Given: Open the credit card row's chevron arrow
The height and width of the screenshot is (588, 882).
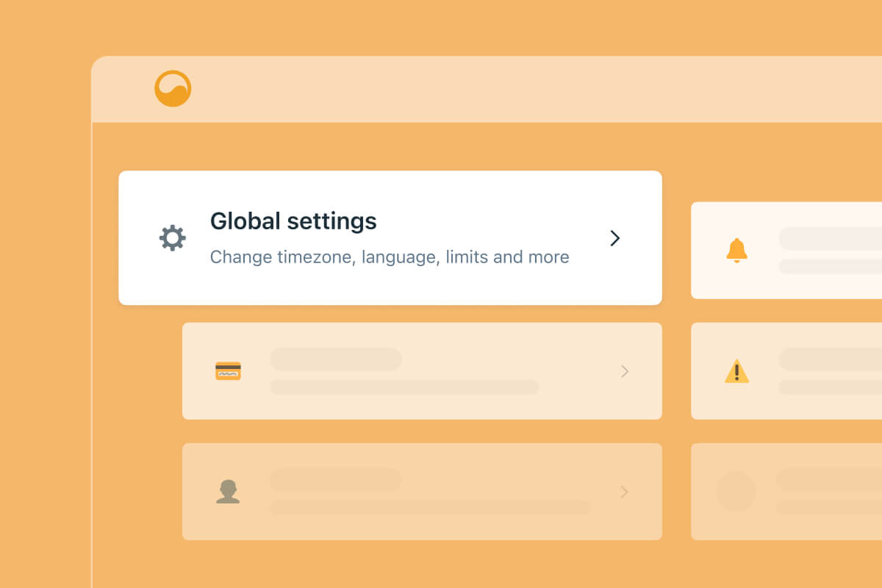Looking at the screenshot, I should [x=625, y=371].
